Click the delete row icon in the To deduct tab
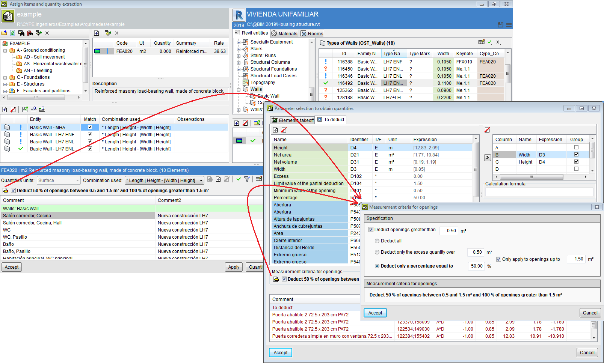This screenshot has width=604, height=364. point(284,130)
